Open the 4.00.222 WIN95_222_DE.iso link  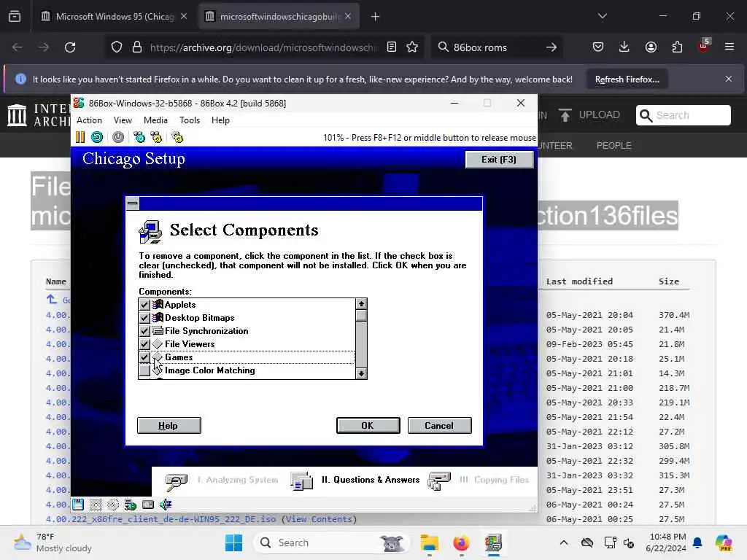coord(161,519)
